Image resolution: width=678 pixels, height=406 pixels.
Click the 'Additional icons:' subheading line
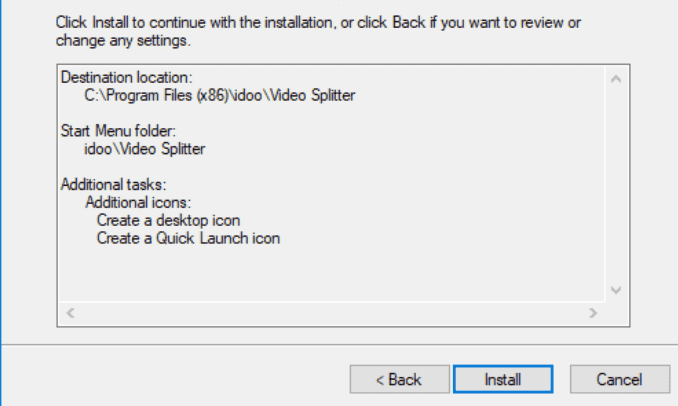[x=138, y=202]
